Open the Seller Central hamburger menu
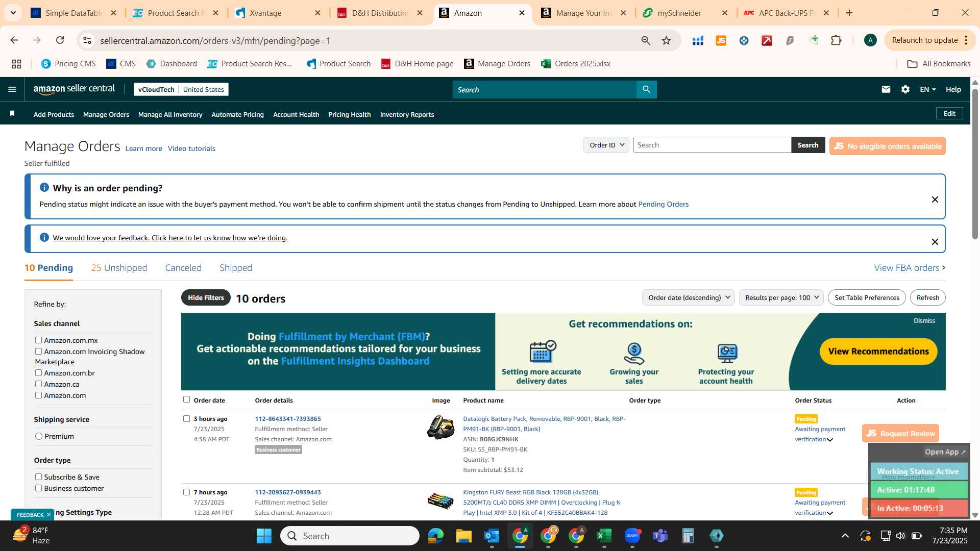The height and width of the screenshot is (551, 980). [12, 89]
